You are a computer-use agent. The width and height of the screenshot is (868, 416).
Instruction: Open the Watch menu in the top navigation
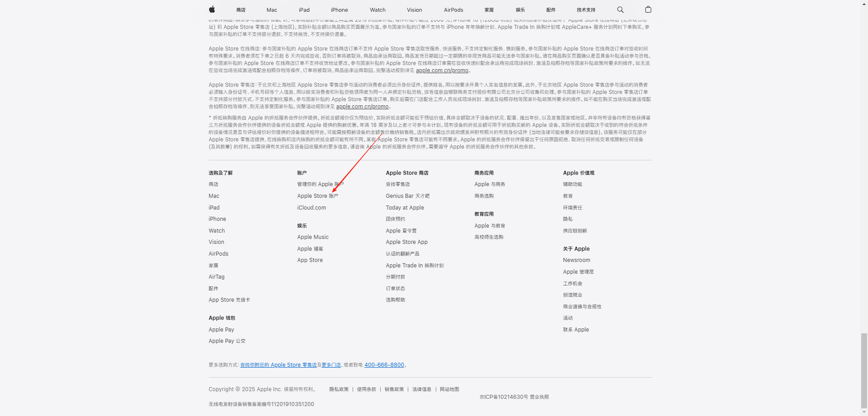[x=377, y=10]
